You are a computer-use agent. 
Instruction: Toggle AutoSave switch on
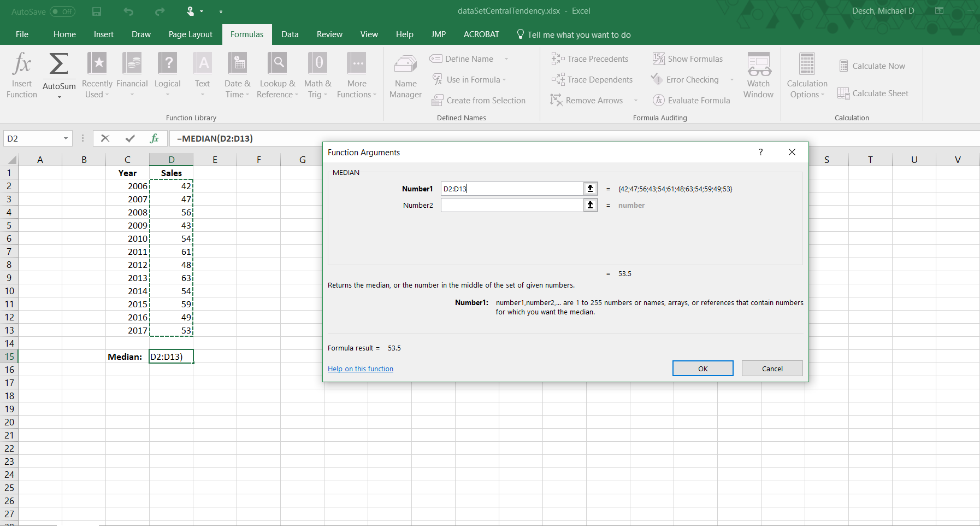click(62, 11)
